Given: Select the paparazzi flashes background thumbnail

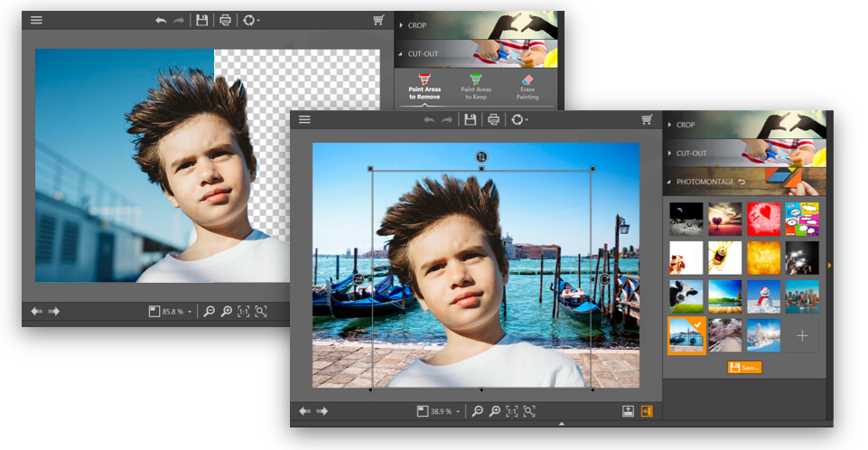Looking at the screenshot, I should [x=802, y=258].
